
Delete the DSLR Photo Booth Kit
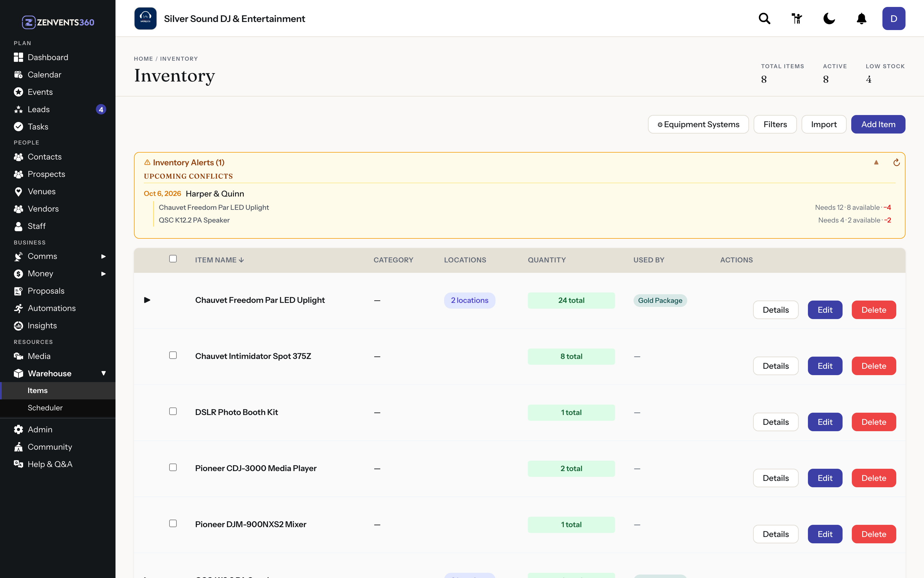point(873,422)
